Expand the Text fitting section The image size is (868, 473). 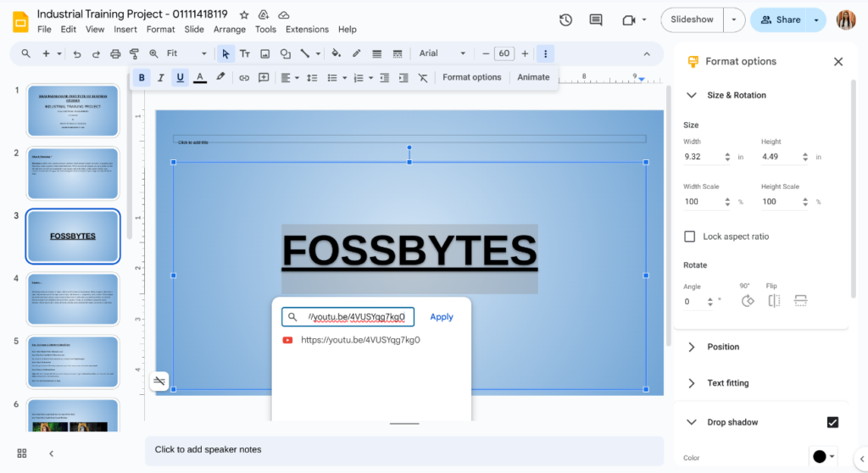(x=692, y=383)
